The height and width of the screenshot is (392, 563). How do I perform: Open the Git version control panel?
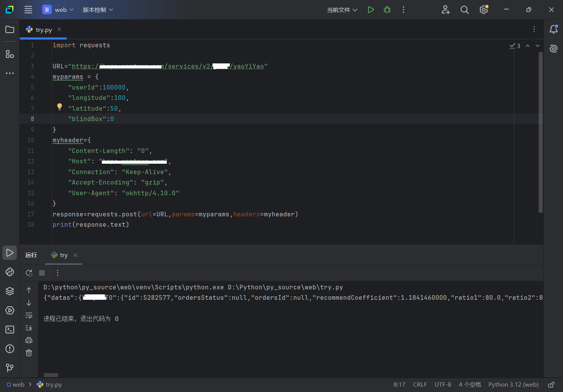(x=10, y=368)
